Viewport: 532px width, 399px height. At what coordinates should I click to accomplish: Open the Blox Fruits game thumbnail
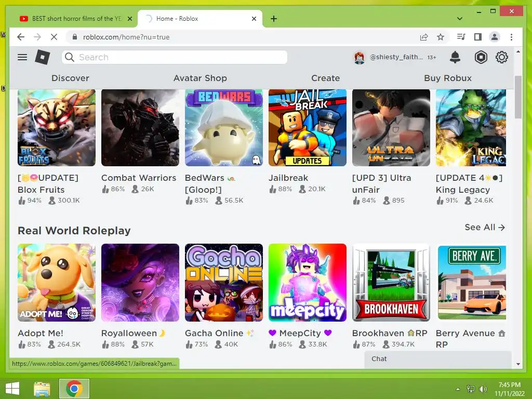(x=57, y=128)
